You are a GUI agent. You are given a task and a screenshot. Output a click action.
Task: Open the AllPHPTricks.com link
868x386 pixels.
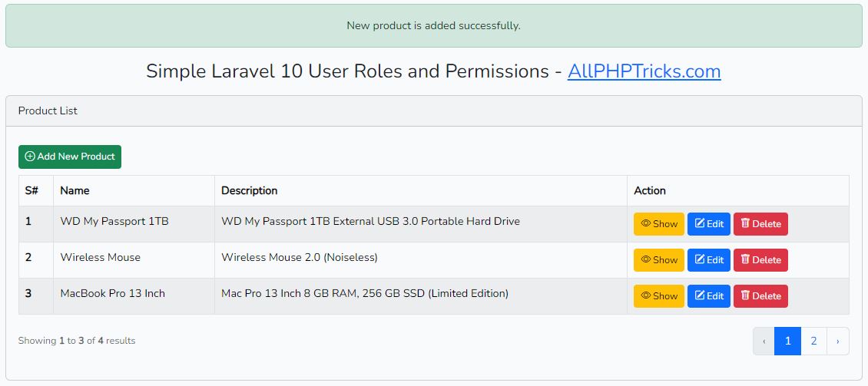[644, 71]
